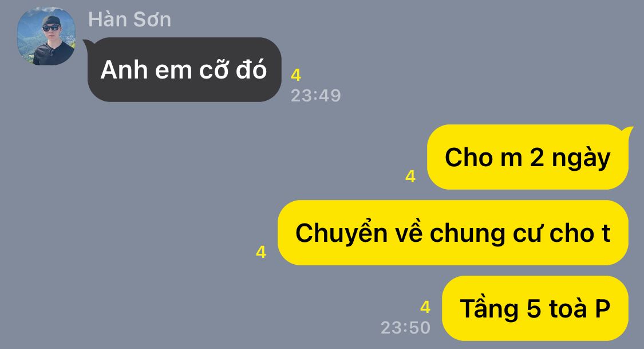
Task: Tap the 23:50 timestamp
Action: coord(405,328)
